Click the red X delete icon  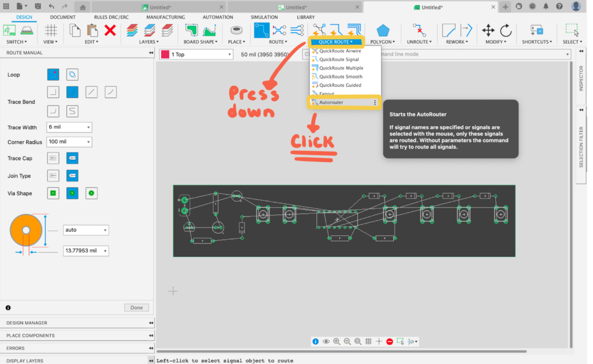[x=110, y=30]
